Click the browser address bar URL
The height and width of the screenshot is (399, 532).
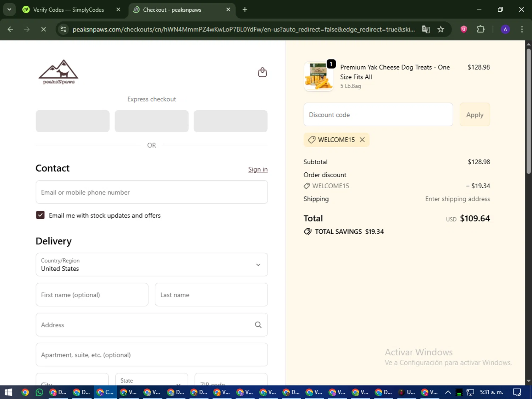point(244,29)
